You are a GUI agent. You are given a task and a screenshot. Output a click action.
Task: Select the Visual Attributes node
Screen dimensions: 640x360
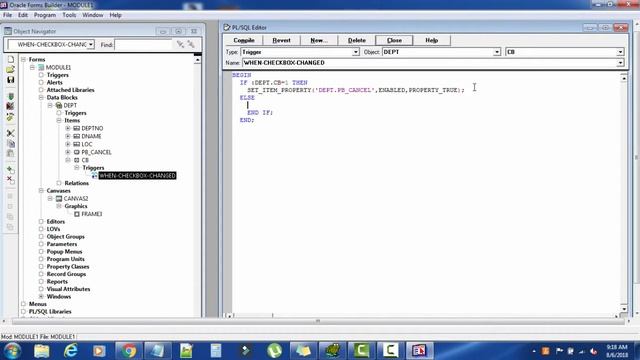pyautogui.click(x=68, y=289)
